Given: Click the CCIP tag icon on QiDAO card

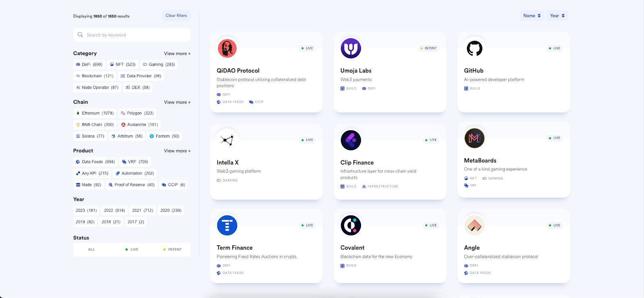Looking at the screenshot, I should [x=251, y=102].
